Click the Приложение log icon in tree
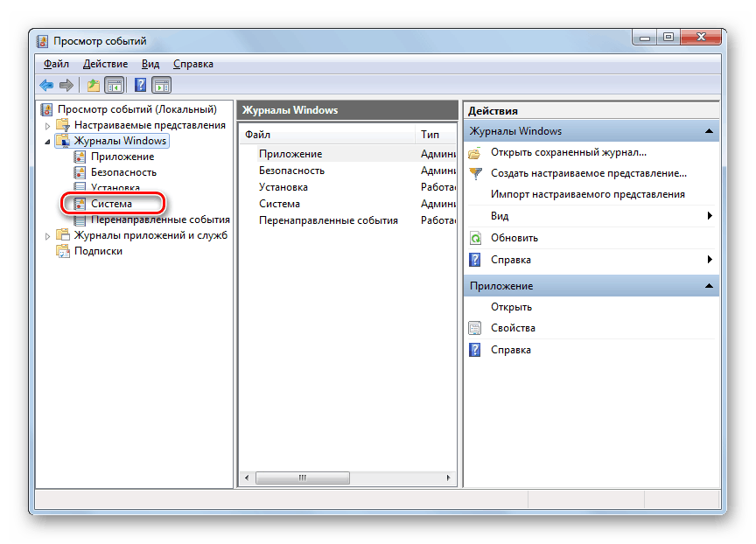This screenshot has height=544, width=756. click(x=80, y=157)
